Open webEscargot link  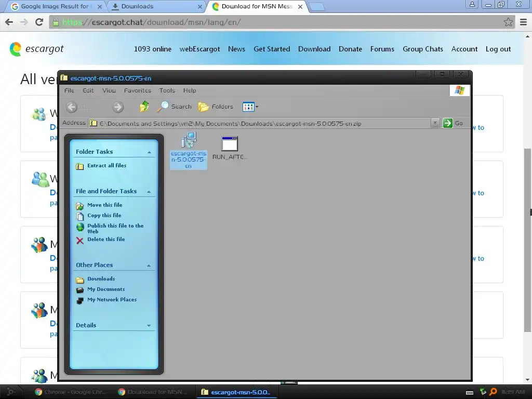199,49
